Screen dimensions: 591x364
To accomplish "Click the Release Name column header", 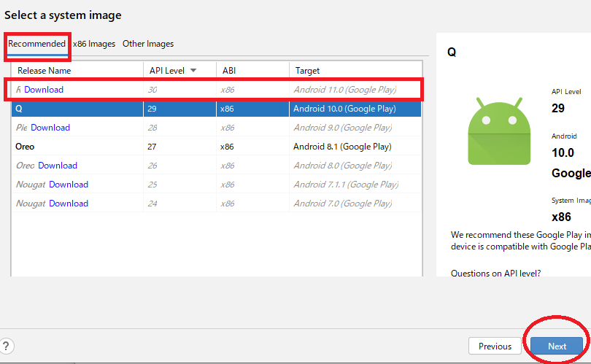I will click(77, 71).
